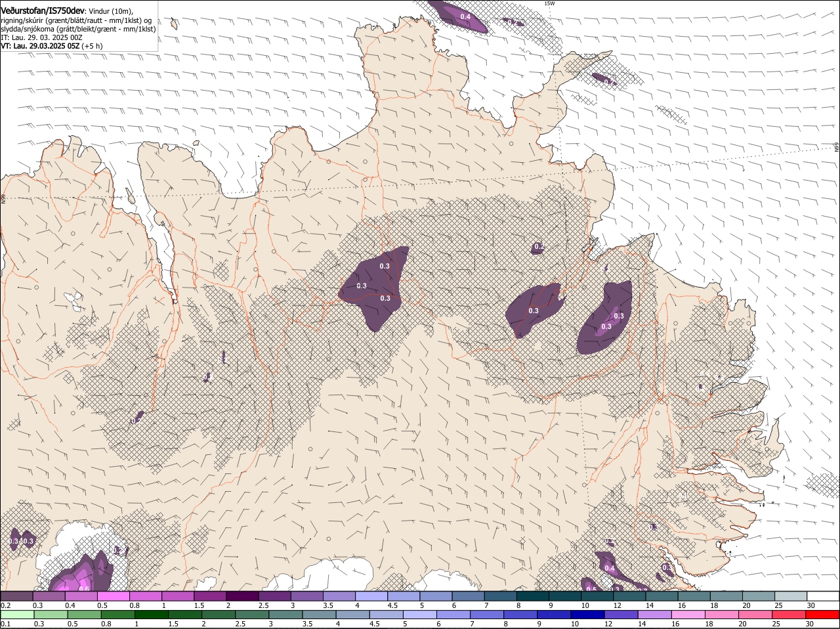This screenshot has height=629, width=840.
Task: Pick the darkest purple swatch between 2 and 2.5, upper scale
Action: click(x=242, y=596)
